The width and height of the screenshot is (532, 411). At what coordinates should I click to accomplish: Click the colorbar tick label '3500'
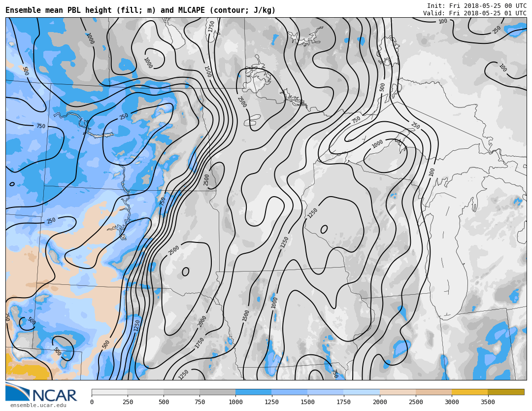pyautogui.click(x=488, y=402)
